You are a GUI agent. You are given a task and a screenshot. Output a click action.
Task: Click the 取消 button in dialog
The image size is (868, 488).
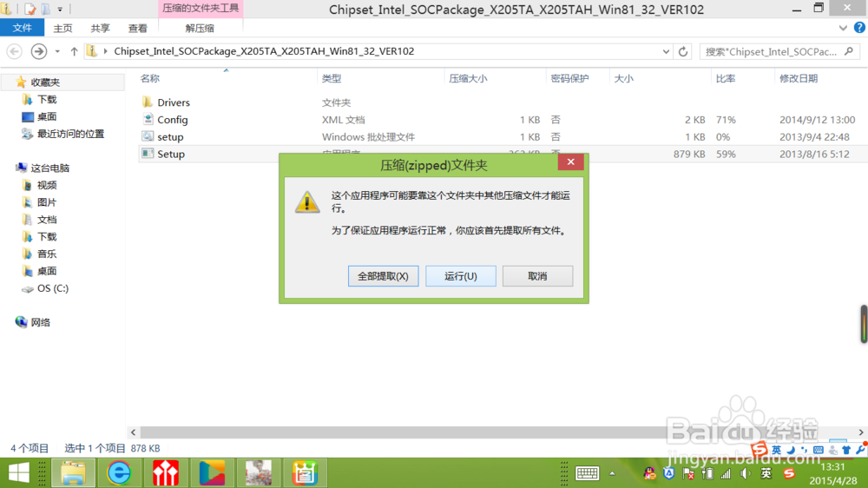point(537,276)
